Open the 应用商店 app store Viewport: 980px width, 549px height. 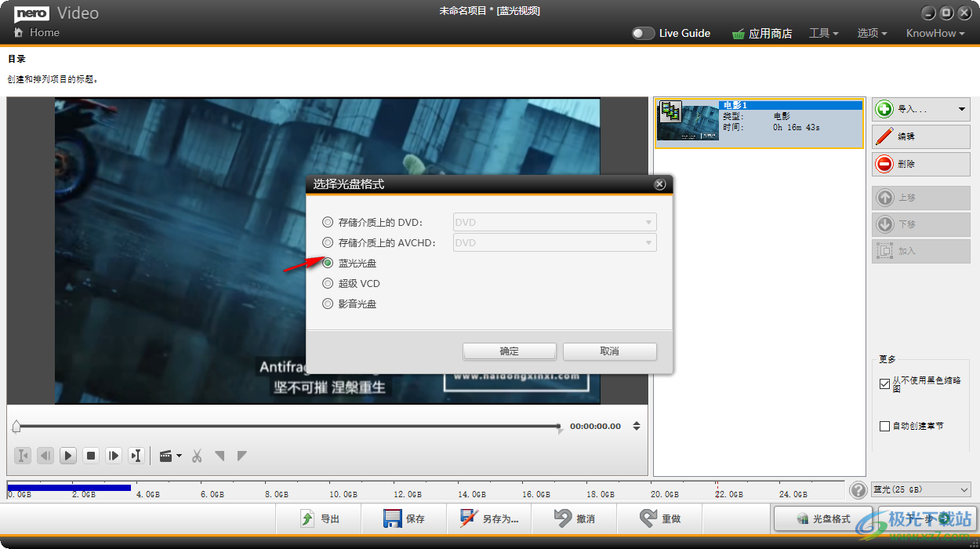tap(761, 34)
